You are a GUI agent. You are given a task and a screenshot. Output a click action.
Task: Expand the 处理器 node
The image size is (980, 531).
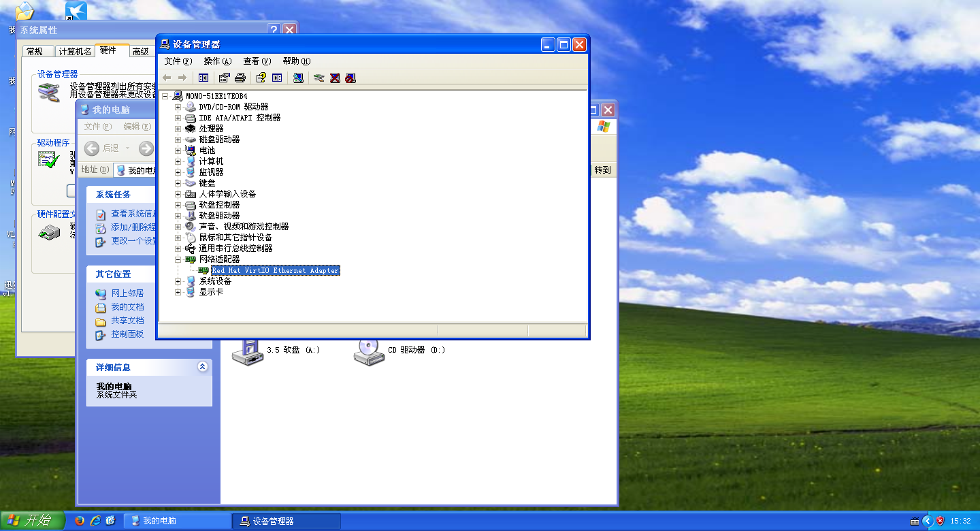click(x=178, y=129)
